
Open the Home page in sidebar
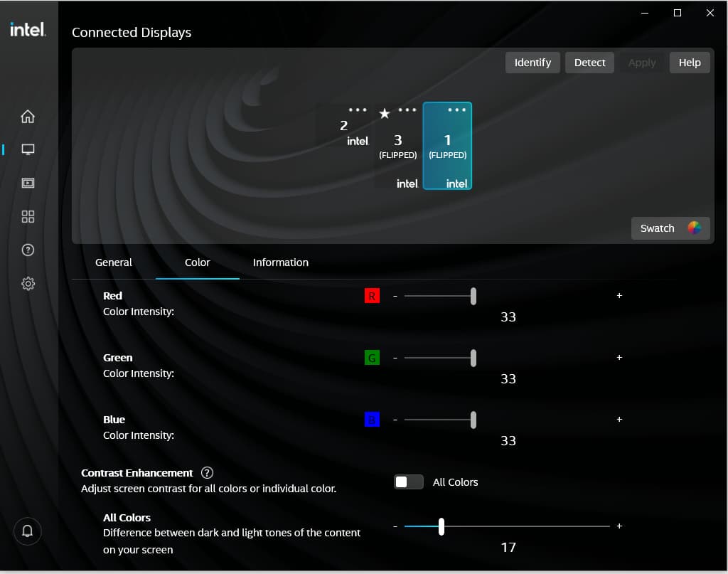pyautogui.click(x=28, y=117)
